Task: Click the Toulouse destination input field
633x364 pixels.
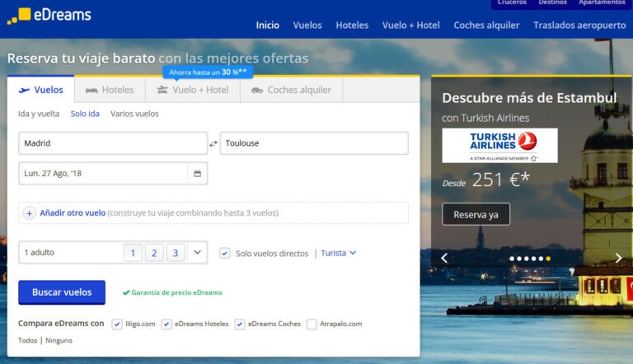Action: pos(313,143)
